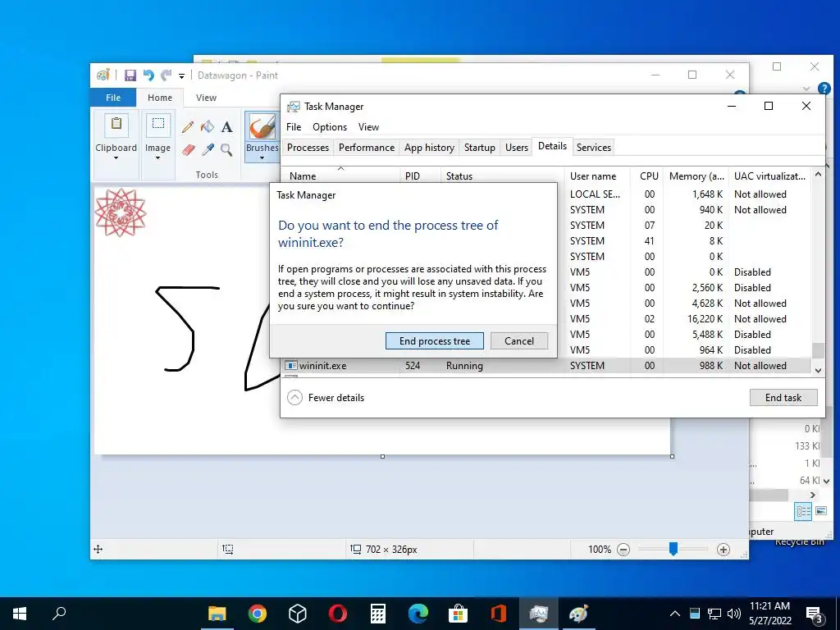Click the Windows Start button
This screenshot has width=840, height=630.
tap(20, 614)
